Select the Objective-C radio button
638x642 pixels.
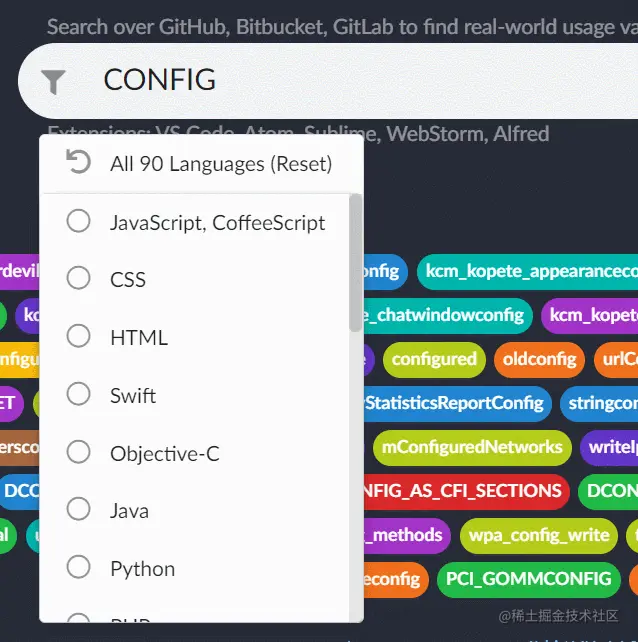pos(79,452)
